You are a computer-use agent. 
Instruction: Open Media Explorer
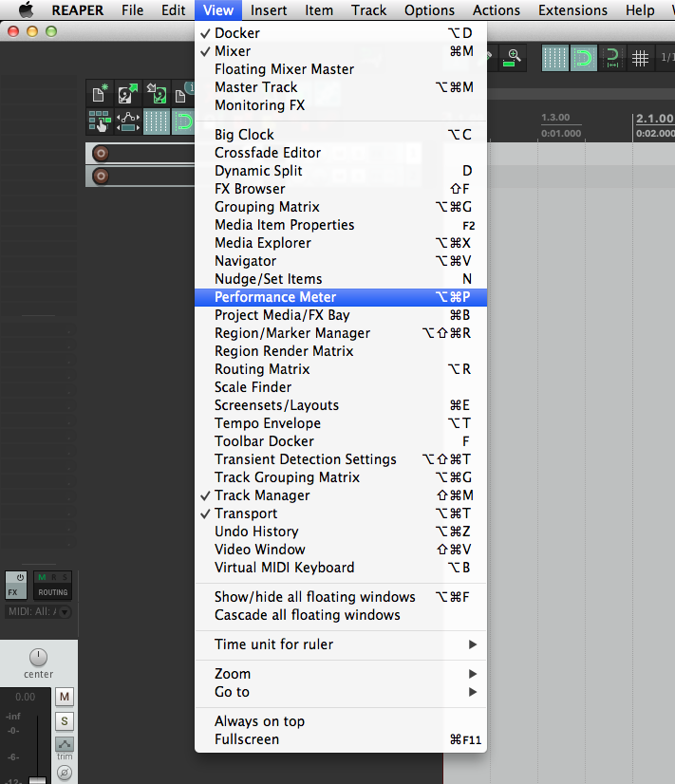(x=341, y=242)
